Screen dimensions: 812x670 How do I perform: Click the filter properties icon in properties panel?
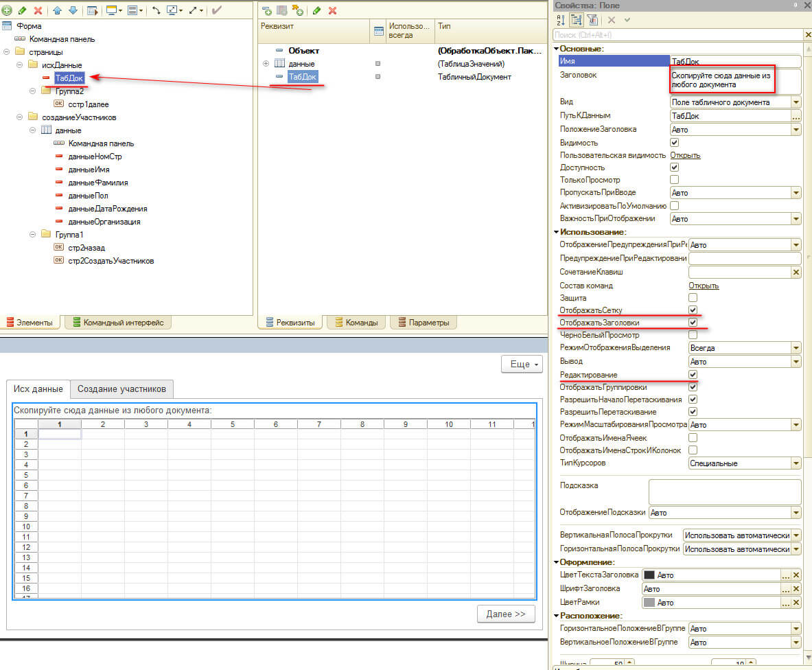pyautogui.click(x=592, y=21)
